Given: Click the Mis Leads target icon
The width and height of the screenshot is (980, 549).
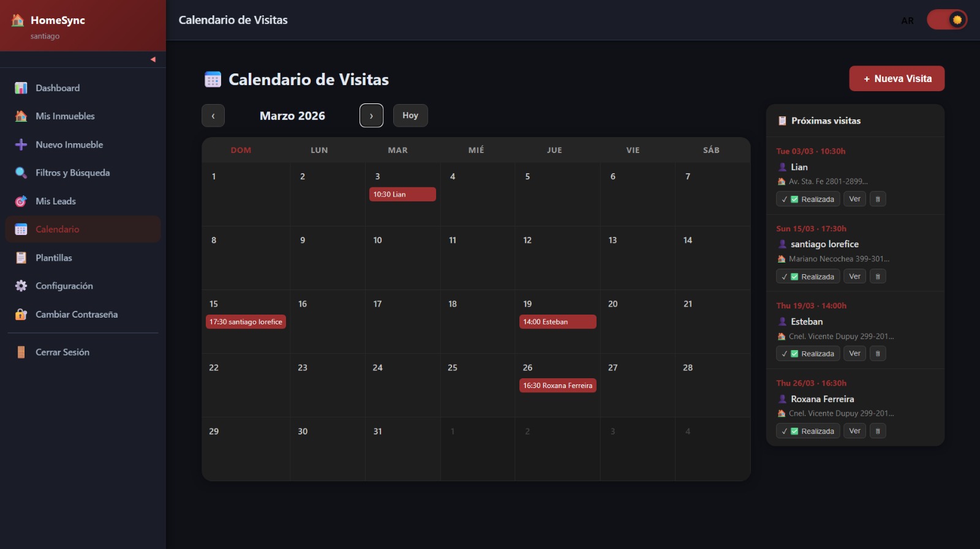Looking at the screenshot, I should click(x=21, y=201).
